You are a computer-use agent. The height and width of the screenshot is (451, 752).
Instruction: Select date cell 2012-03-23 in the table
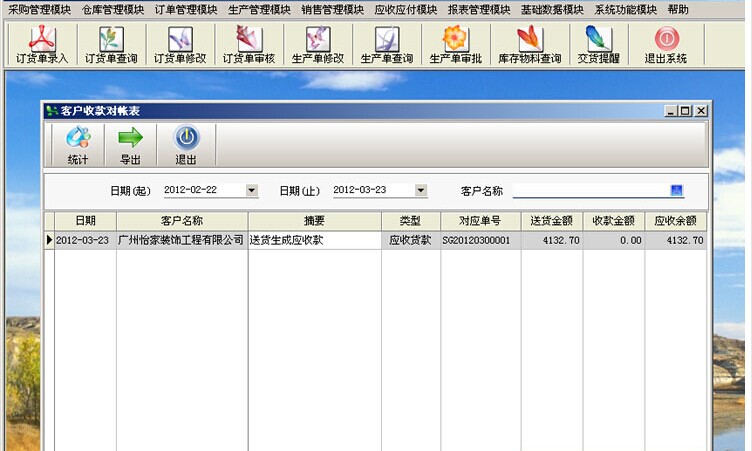coord(85,240)
